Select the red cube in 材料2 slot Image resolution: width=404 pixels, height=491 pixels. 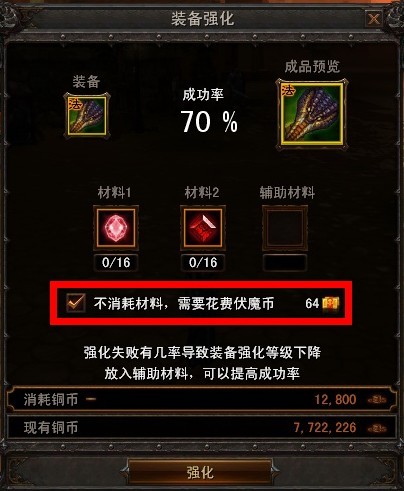tap(203, 228)
